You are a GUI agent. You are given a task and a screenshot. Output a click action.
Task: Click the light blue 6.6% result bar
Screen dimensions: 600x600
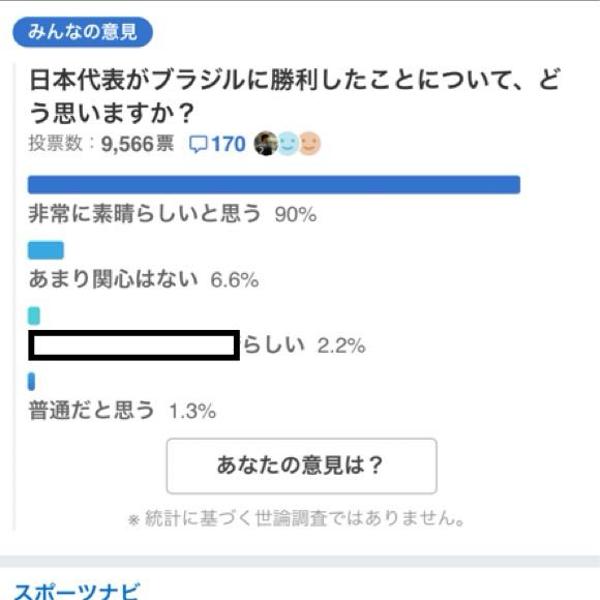pos(46,251)
